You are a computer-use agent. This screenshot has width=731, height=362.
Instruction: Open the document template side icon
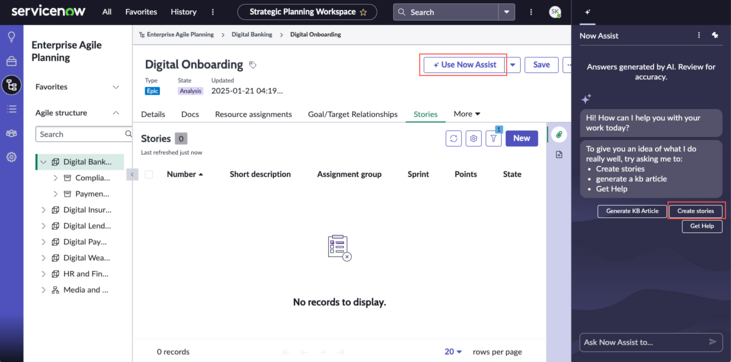[x=559, y=155]
